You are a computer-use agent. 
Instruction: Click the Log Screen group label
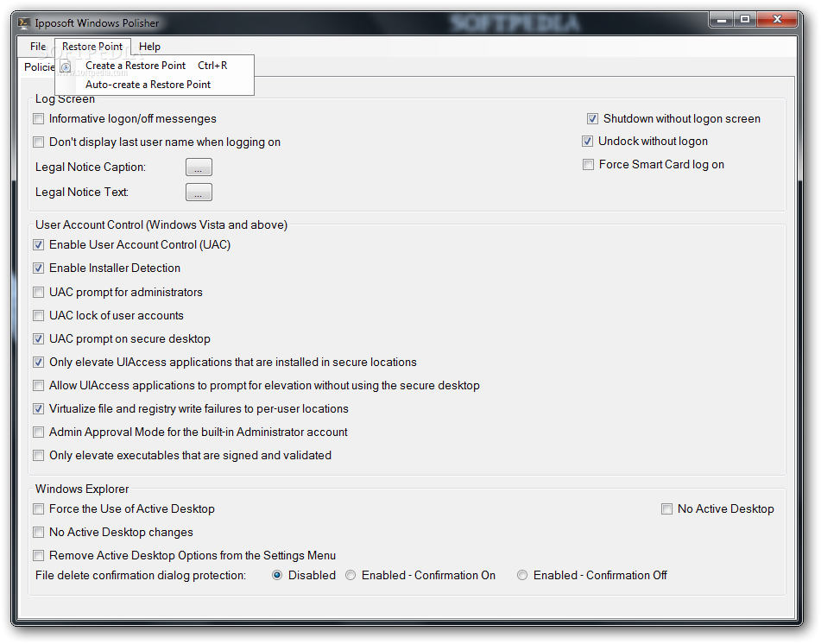65,99
